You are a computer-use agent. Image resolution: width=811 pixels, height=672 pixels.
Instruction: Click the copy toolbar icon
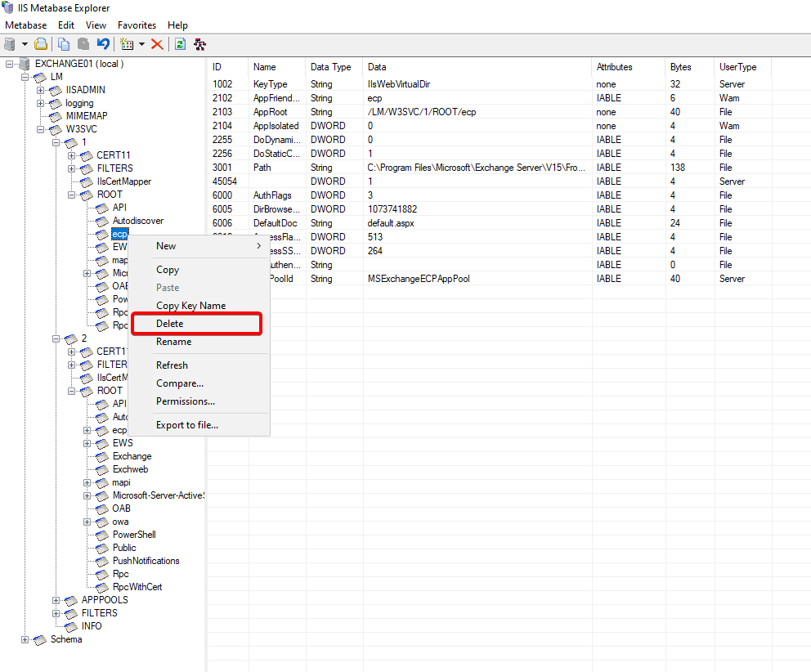[64, 44]
